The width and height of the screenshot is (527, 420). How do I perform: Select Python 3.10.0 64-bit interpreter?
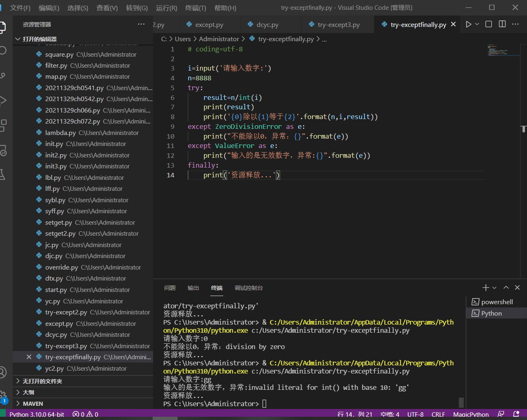pos(37,414)
